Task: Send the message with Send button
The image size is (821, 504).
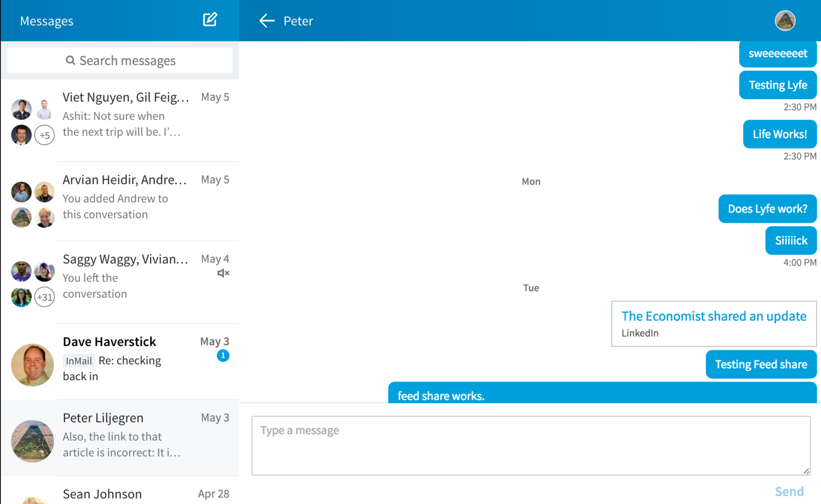Action: pyautogui.click(x=789, y=491)
